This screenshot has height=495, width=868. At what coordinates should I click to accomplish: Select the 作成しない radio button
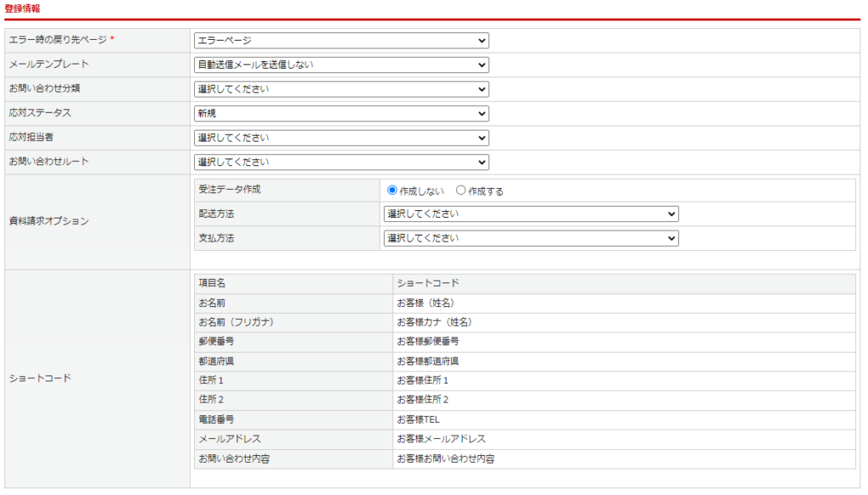click(x=392, y=191)
